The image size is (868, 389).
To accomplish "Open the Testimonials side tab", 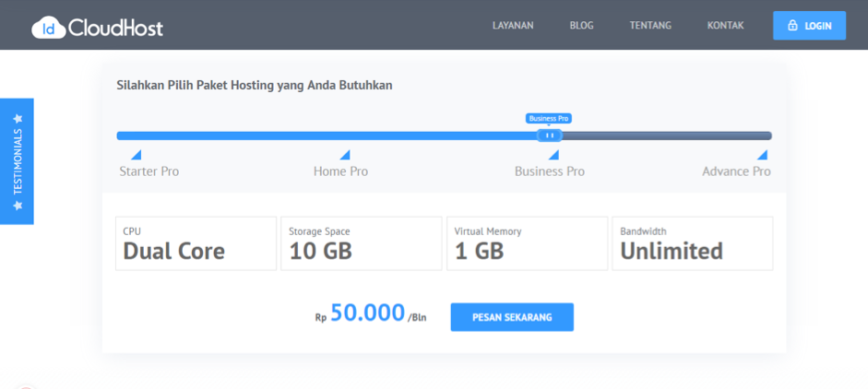I will (x=17, y=161).
